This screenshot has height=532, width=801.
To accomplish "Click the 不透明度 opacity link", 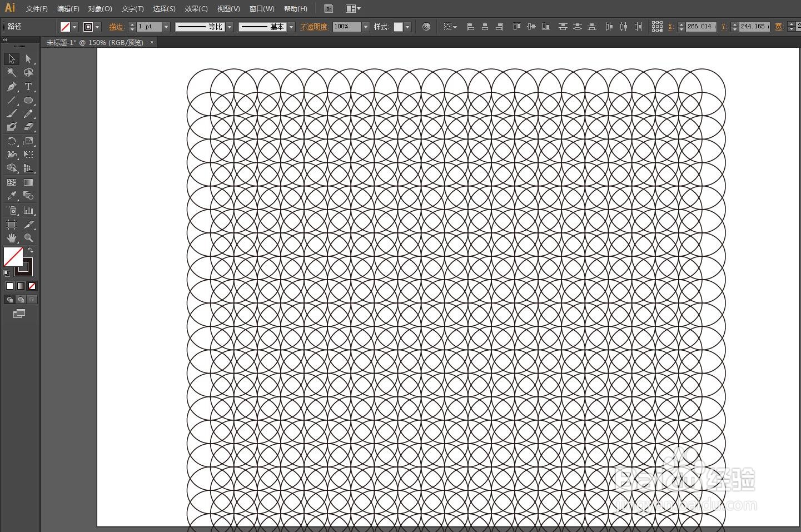I will 315,27.
